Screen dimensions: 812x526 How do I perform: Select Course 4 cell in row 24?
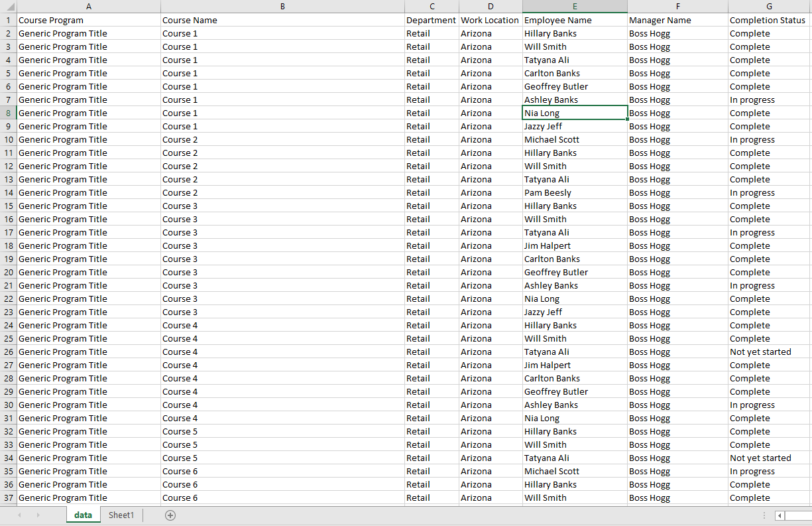(x=282, y=325)
